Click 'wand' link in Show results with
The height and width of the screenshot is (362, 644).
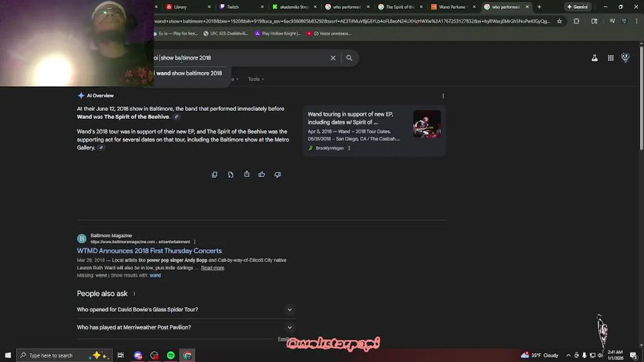click(x=155, y=276)
